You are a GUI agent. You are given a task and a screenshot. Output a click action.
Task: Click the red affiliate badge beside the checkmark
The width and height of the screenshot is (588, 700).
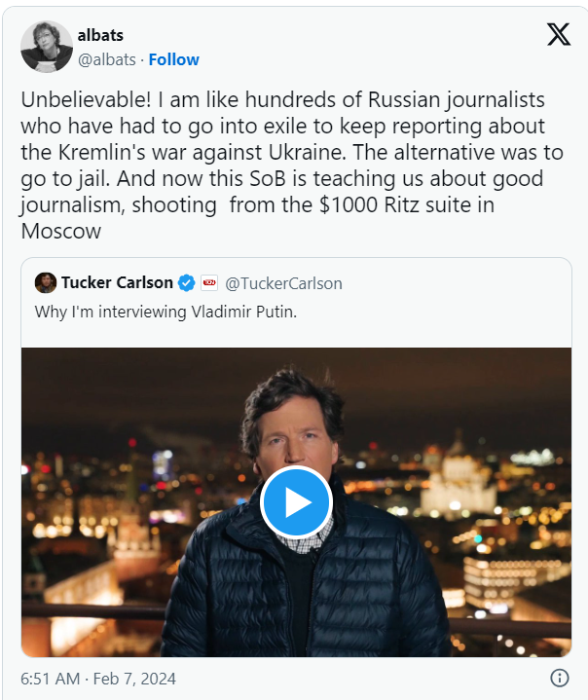click(210, 283)
